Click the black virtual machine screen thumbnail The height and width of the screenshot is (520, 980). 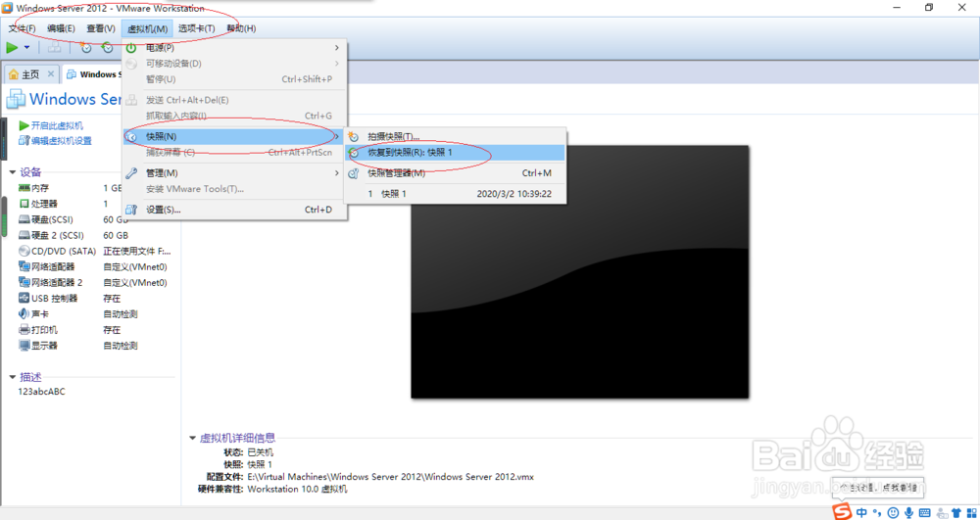click(579, 271)
